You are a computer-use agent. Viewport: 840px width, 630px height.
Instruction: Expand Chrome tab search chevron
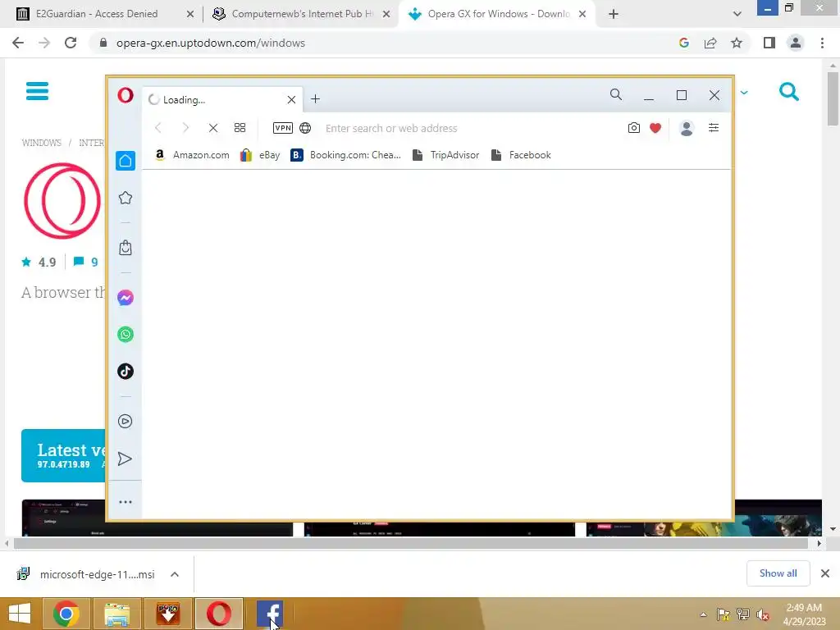[x=737, y=14]
